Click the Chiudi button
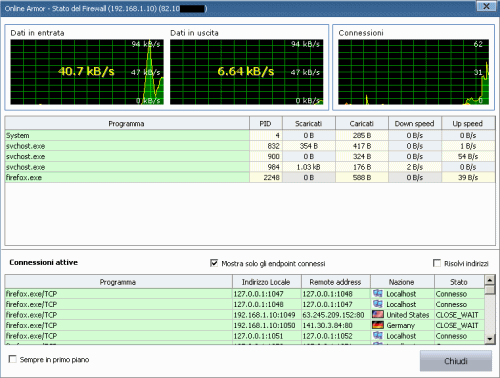 point(456,361)
